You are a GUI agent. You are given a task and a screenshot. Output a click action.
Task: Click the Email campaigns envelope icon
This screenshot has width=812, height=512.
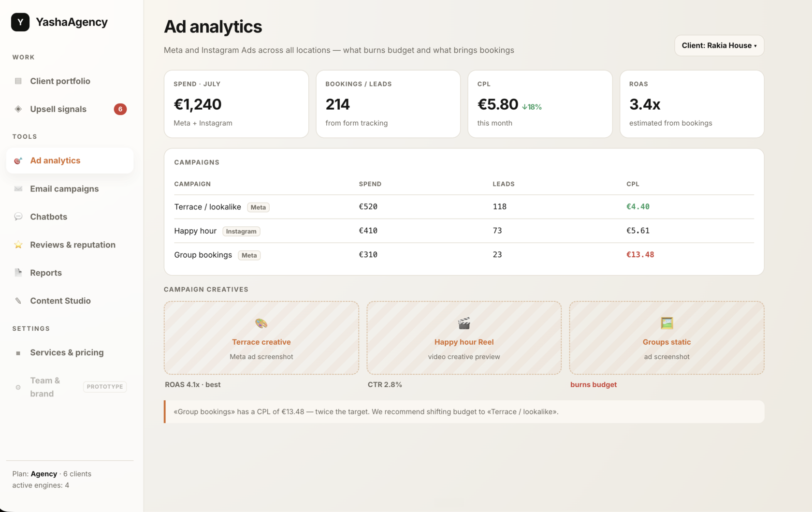[18, 189]
